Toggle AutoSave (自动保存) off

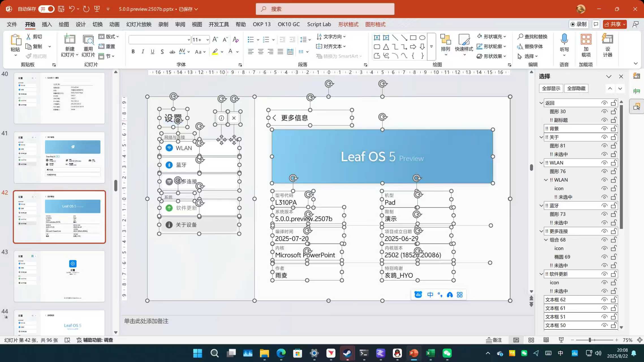pyautogui.click(x=46, y=9)
